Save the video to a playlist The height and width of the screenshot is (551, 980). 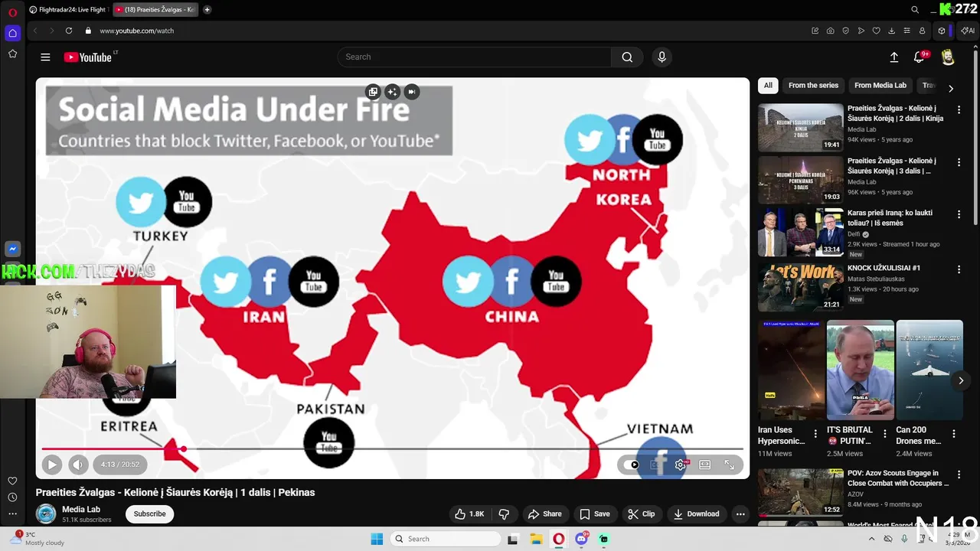(595, 514)
